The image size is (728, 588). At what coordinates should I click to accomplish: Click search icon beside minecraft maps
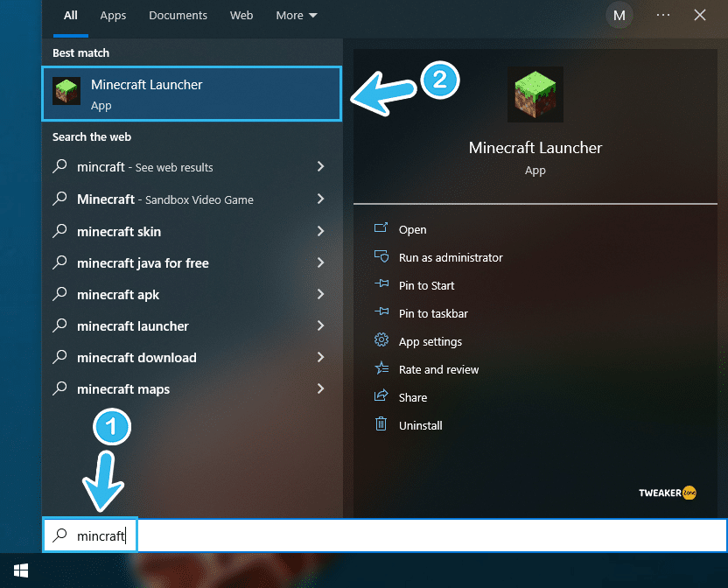tap(59, 388)
